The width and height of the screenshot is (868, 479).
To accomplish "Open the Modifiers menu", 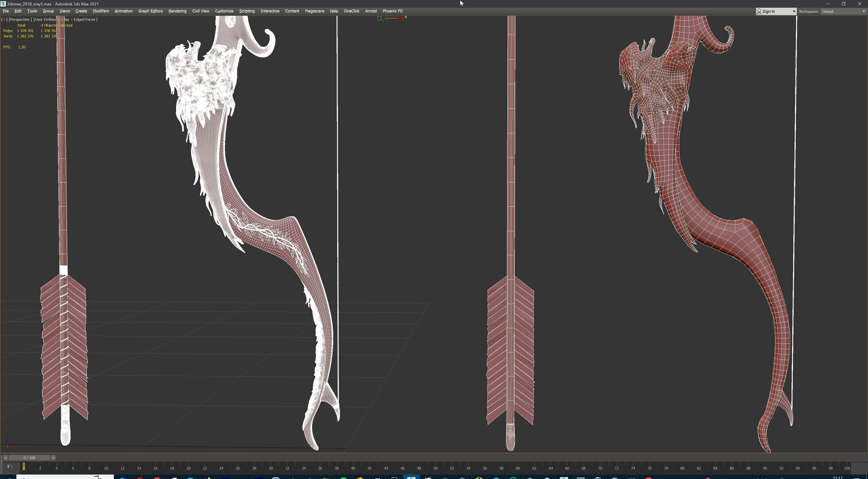I will click(x=101, y=11).
